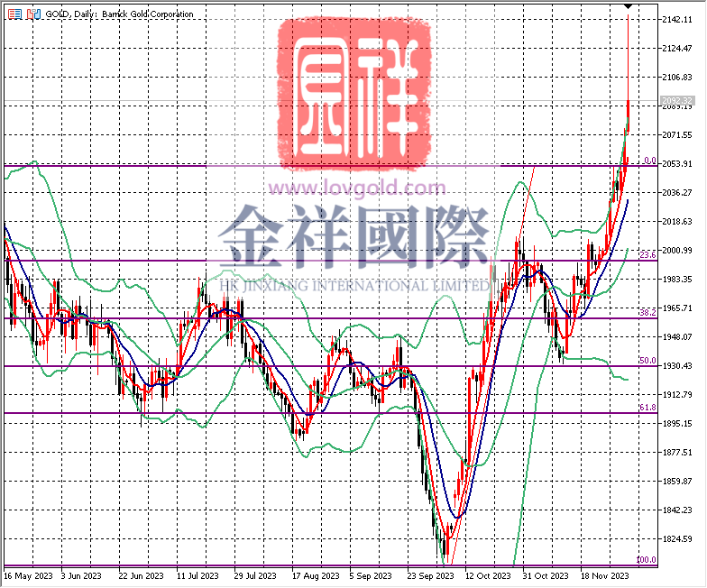Click the 12 Oct 2023 date label
This screenshot has height=588, width=707.
[x=488, y=575]
